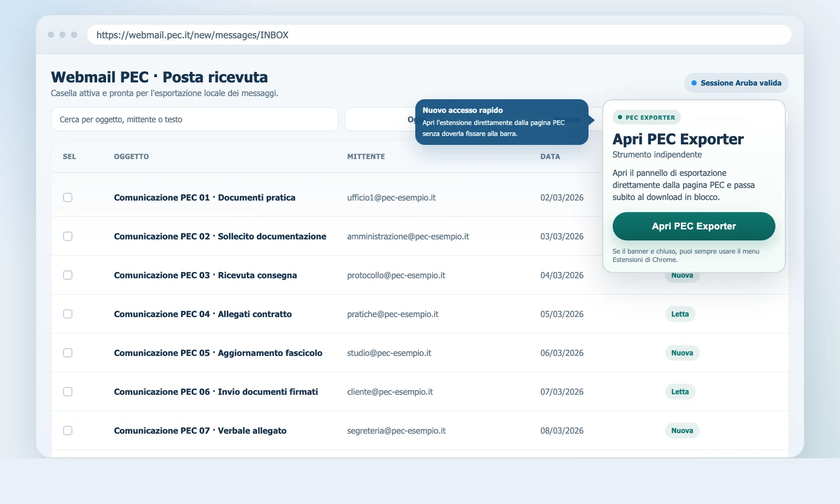Check the box for Comunicazione PEC 03

(68, 275)
